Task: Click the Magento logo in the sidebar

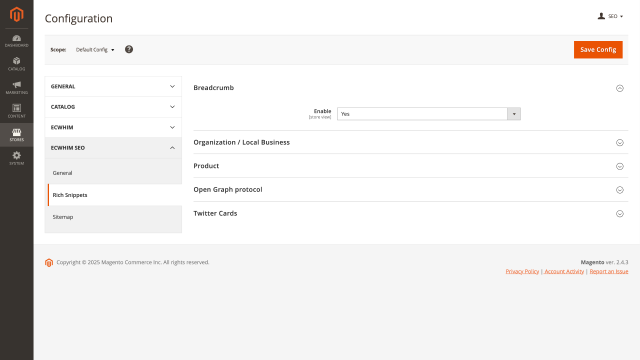Action: pyautogui.click(x=17, y=14)
